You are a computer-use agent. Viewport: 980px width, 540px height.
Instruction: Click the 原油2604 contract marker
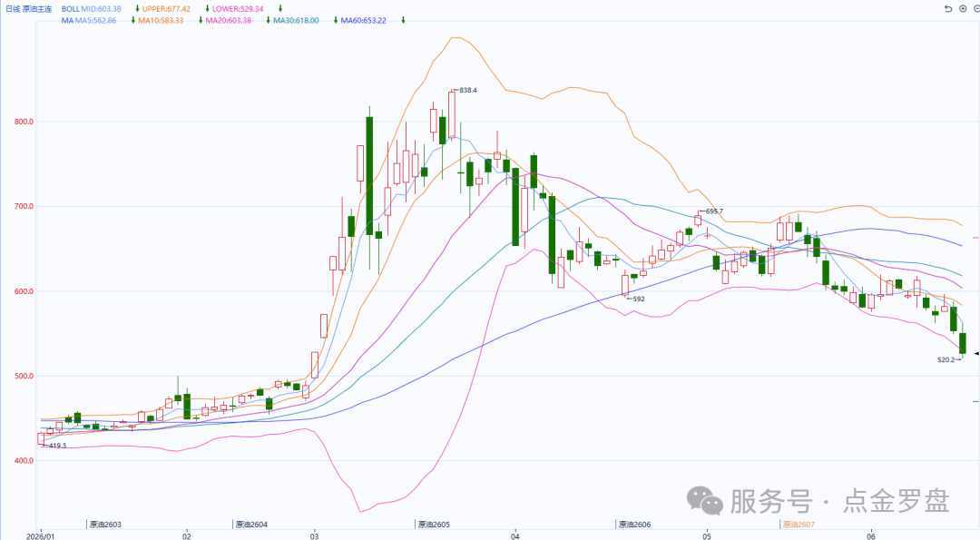(252, 525)
